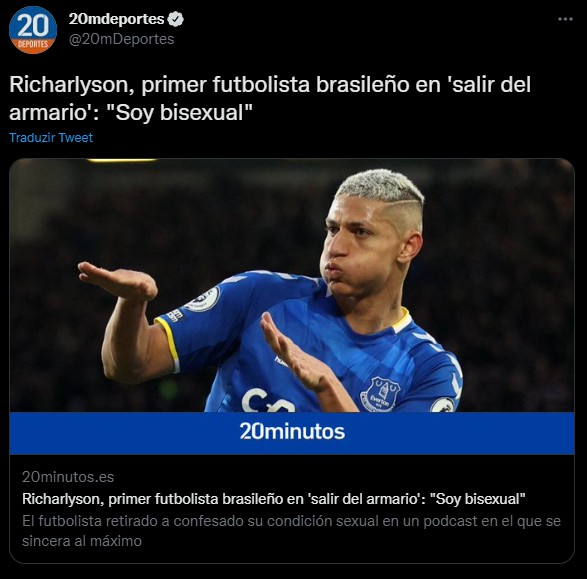Viewport: 587px width, 579px height.
Task: Click the blue 20minutos banner
Action: pos(292,433)
